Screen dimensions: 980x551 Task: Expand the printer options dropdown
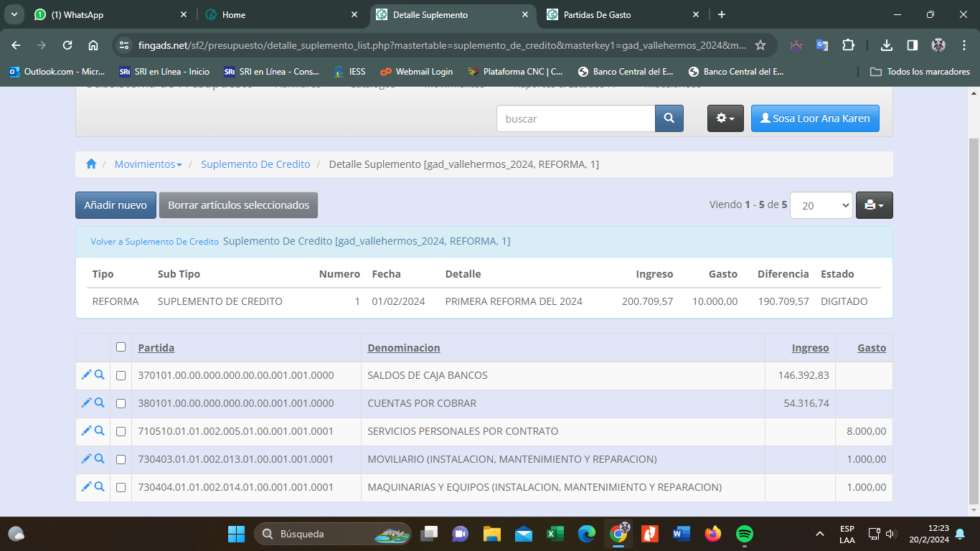coord(874,205)
